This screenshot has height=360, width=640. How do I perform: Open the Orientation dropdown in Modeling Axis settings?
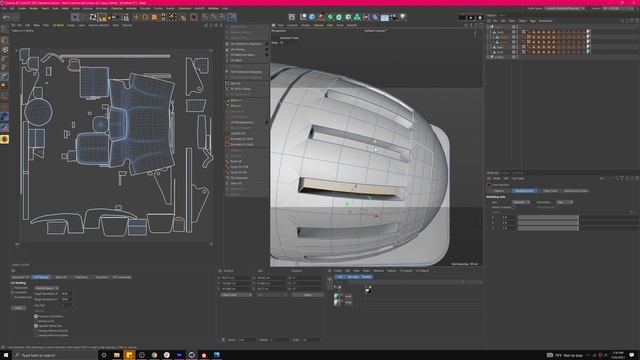pyautogui.click(x=565, y=202)
